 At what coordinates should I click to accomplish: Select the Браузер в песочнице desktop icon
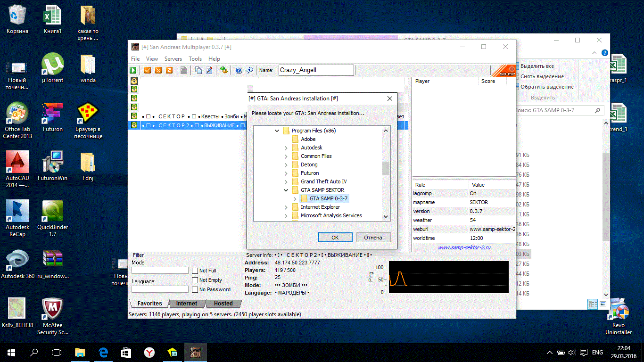tap(88, 121)
